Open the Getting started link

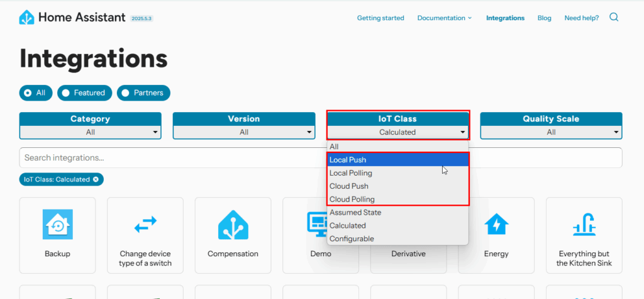(380, 18)
